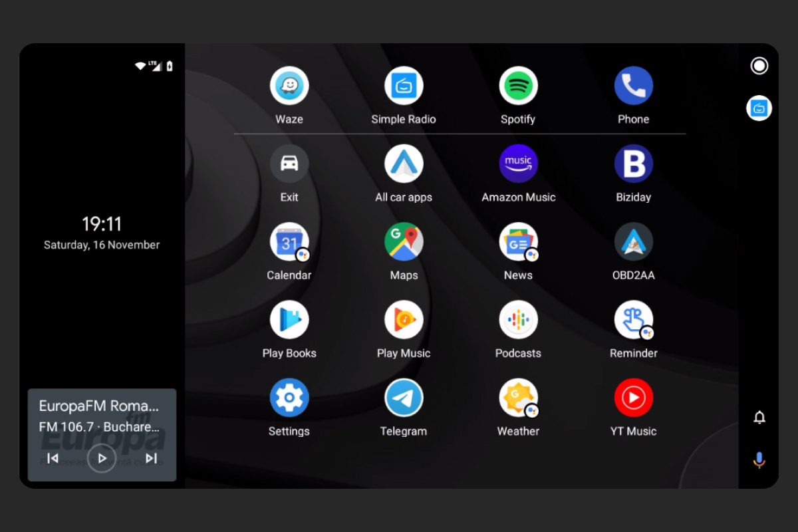Play the EuropaFM radio stream
The height and width of the screenshot is (532, 798).
101,458
